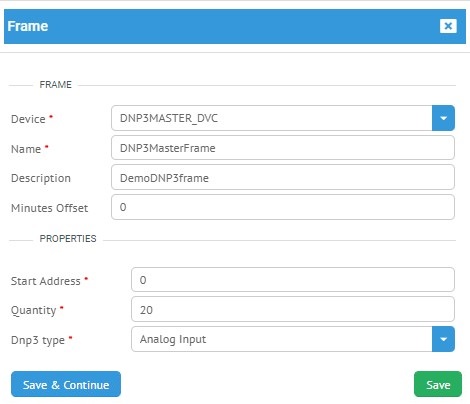The width and height of the screenshot is (470, 404).
Task: Click the Save & Continue button
Action: [66, 384]
